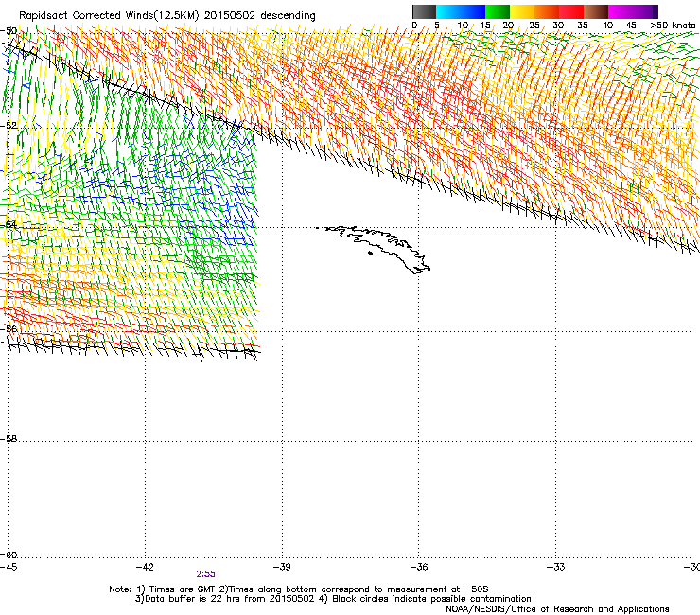Click the longitude label '-42'
Image resolution: width=700 pixels, height=615 pixels.
[x=145, y=567]
